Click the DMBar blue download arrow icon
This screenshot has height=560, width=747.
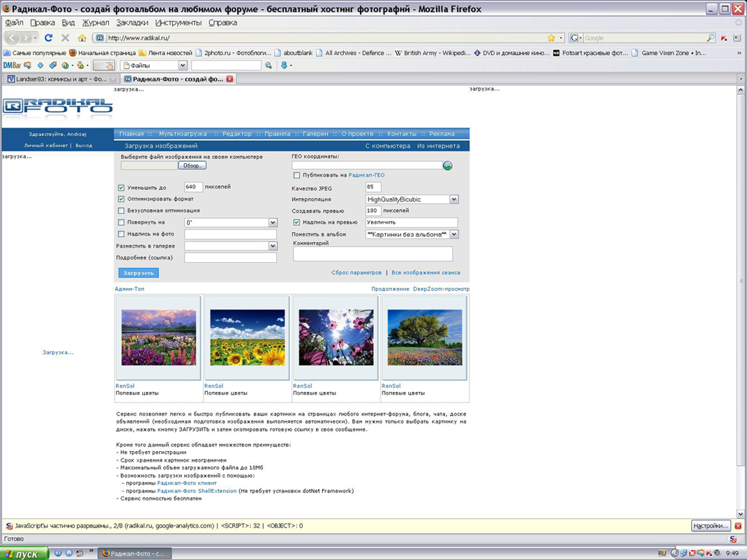tap(284, 66)
